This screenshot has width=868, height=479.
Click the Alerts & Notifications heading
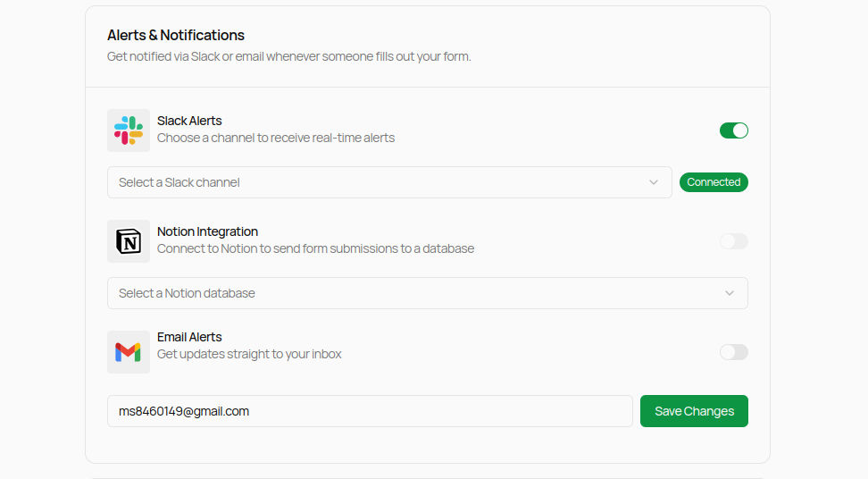pyautogui.click(x=176, y=35)
